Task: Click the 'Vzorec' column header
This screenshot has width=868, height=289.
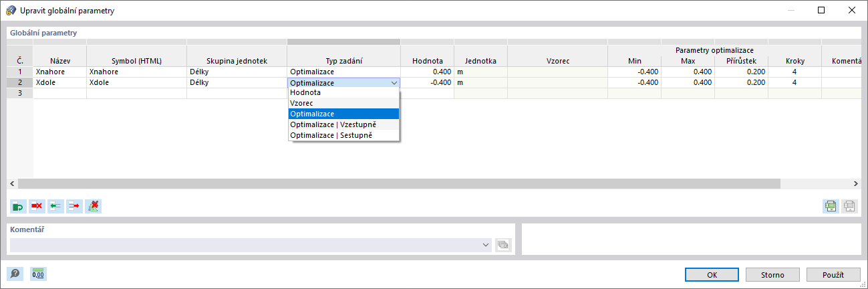Action: [557, 61]
